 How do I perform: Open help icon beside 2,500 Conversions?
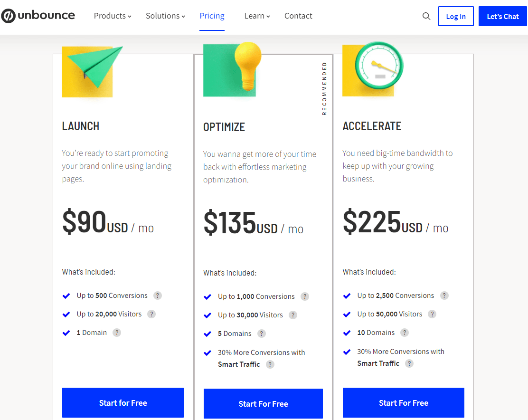(444, 296)
